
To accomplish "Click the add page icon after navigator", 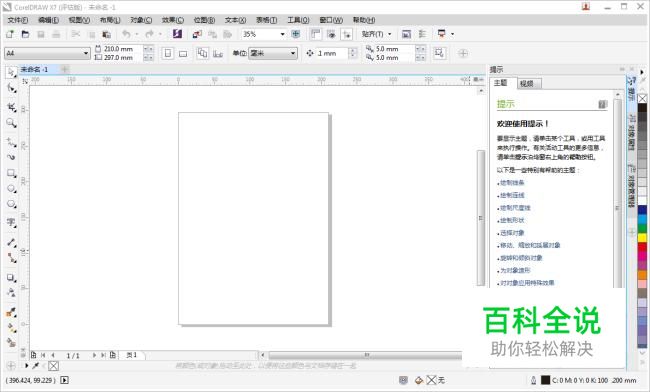I will pos(113,355).
